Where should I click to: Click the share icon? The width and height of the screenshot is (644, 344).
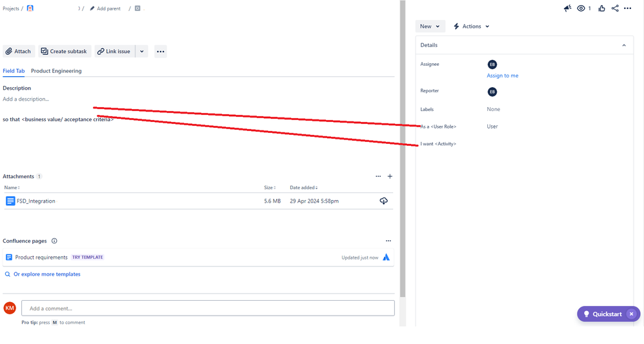coord(615,8)
